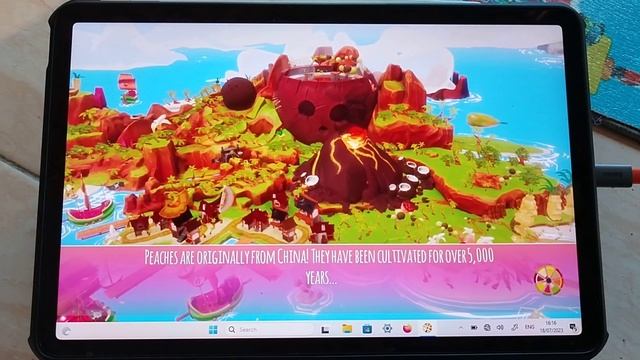Screen dimensions: 640x360
Task: Click the glowing lava crater on the volcano
Action: coord(356,138)
